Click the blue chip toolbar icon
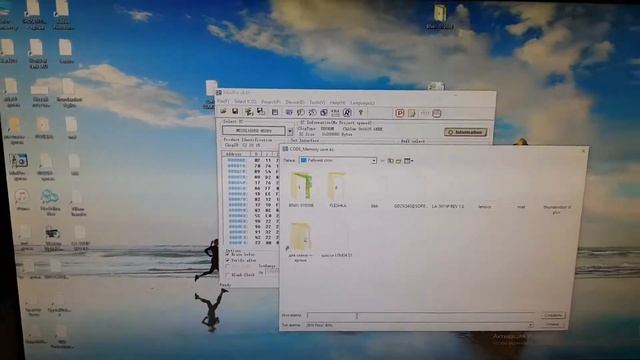The image size is (640, 360). (x=289, y=112)
